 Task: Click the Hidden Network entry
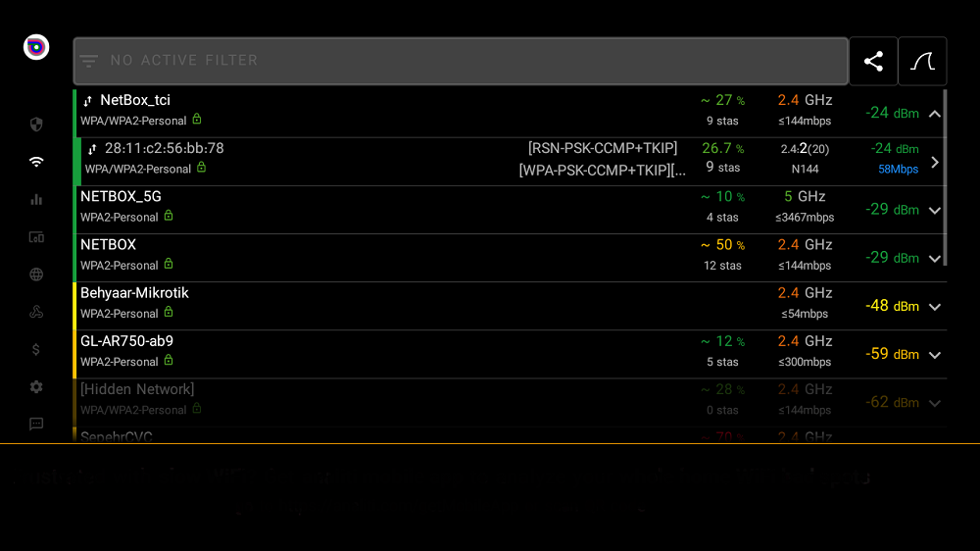click(137, 390)
